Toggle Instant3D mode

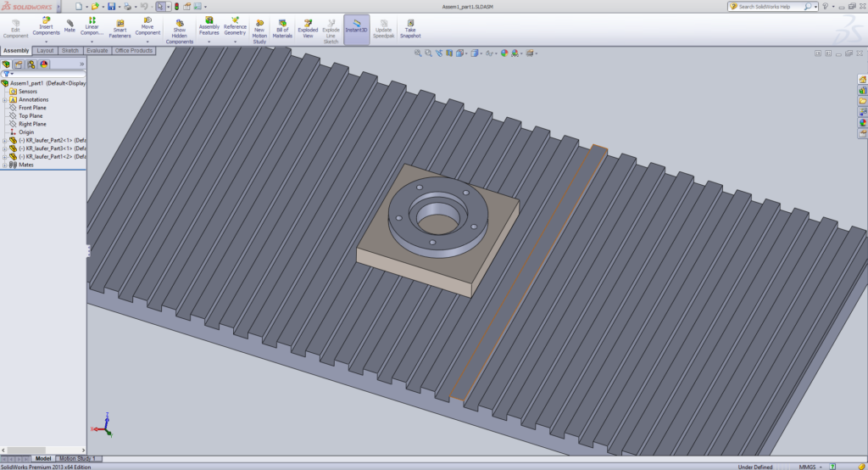(357, 30)
